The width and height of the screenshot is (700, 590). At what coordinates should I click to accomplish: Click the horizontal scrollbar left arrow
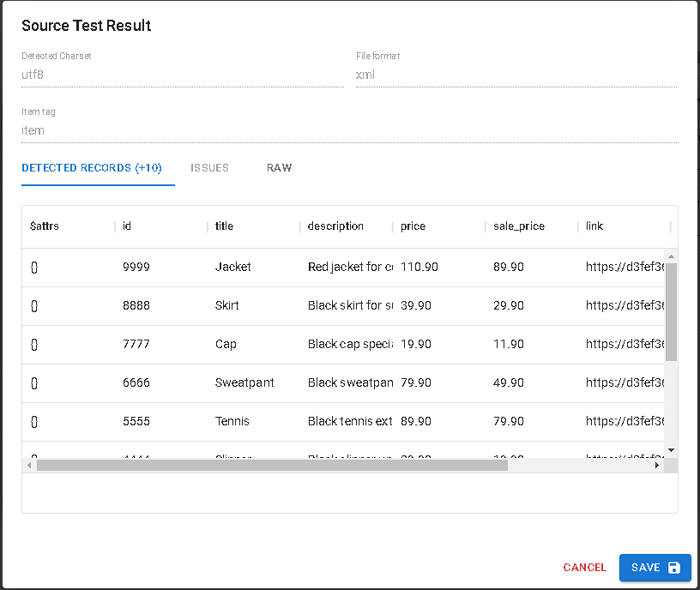pyautogui.click(x=29, y=465)
